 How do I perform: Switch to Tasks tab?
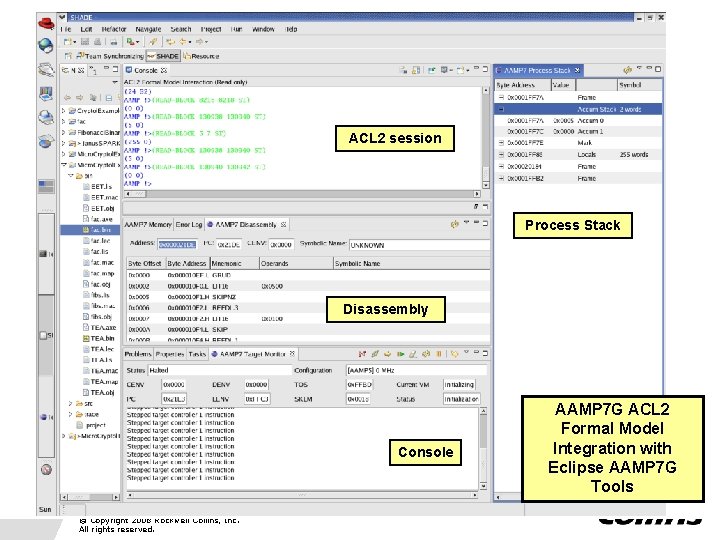[197, 354]
